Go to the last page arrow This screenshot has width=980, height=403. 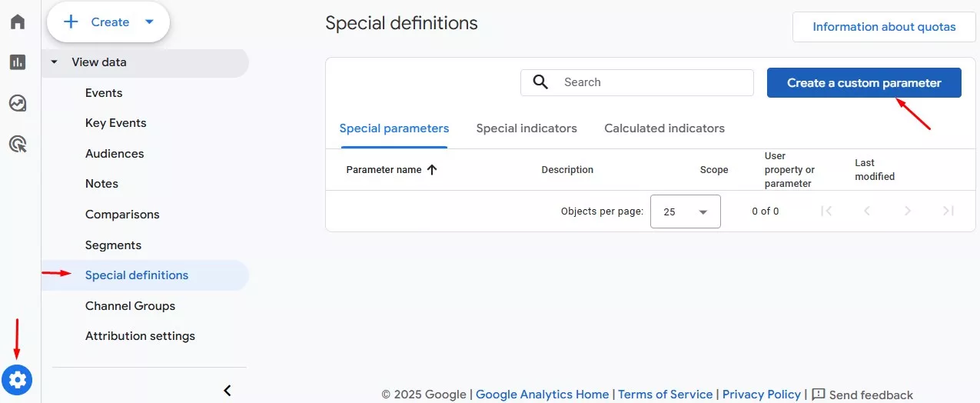(x=948, y=211)
